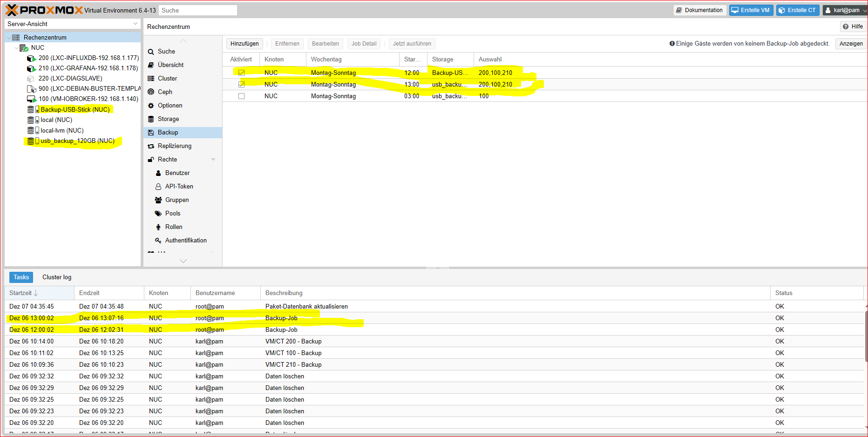Screen dimensions: 868x437
Task: Sort tasks by Startzeit column
Action: point(39,293)
